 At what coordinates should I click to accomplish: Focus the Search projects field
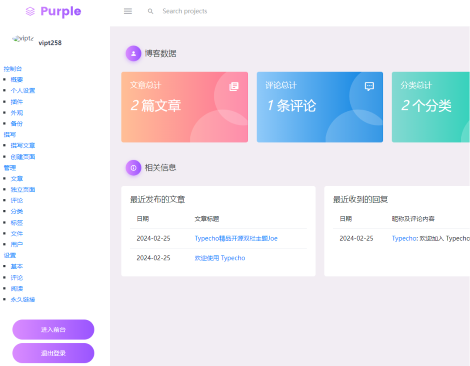point(185,11)
